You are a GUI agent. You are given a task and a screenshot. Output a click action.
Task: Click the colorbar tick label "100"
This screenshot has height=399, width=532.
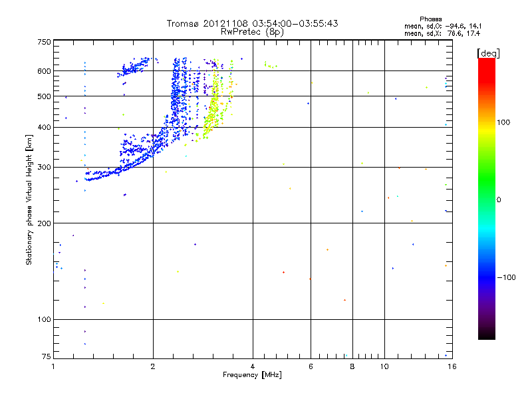(503, 122)
